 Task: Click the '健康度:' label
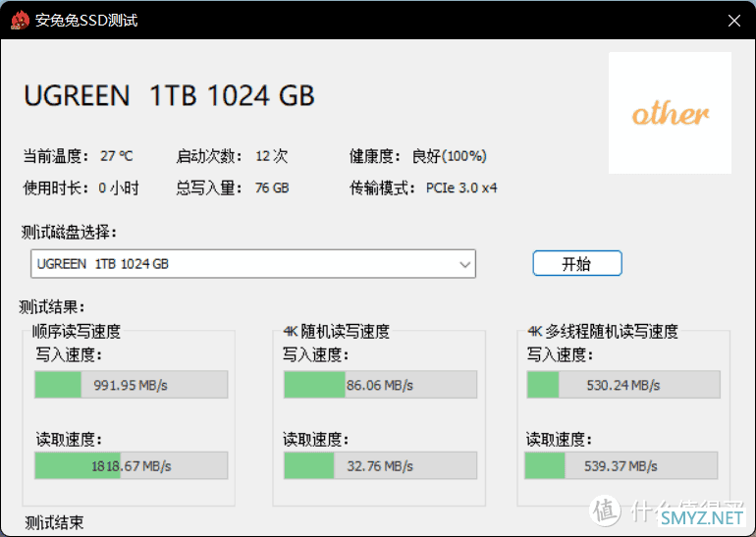click(x=375, y=156)
